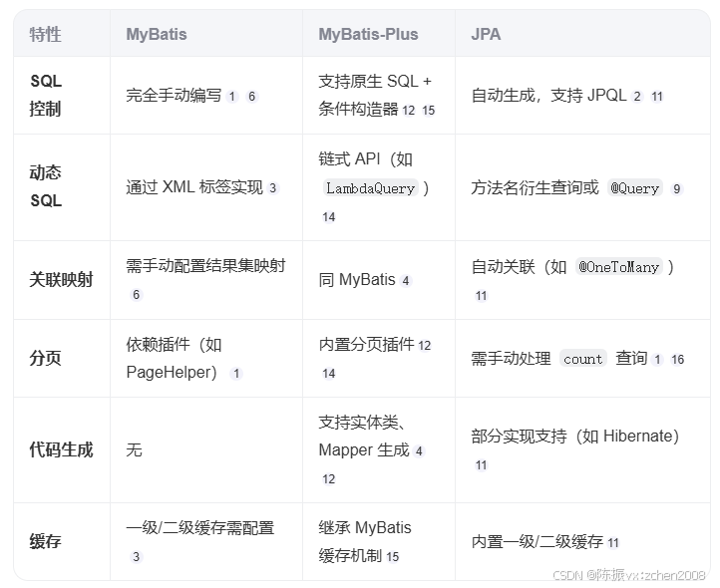Open citation 15 after 条件构造器
720x588 pixels.
(x=429, y=111)
